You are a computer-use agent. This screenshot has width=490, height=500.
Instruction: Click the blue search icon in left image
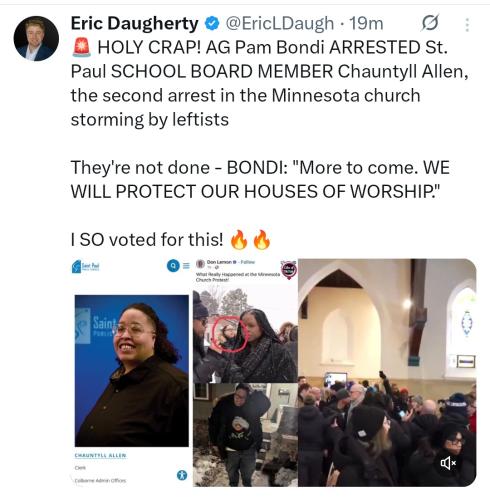click(173, 265)
